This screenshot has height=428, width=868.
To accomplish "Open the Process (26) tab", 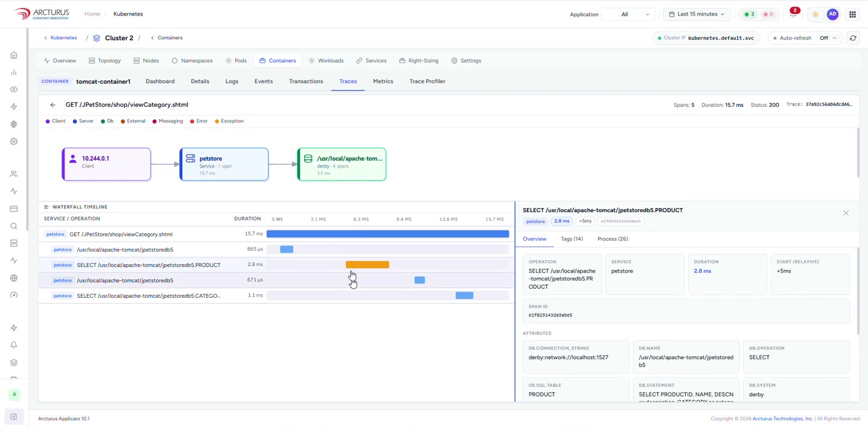I will (x=612, y=239).
